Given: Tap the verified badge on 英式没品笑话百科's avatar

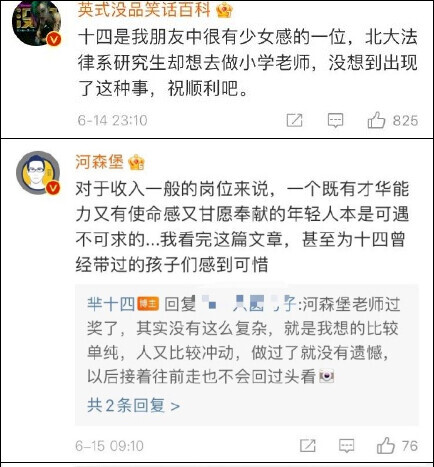Looking at the screenshot, I should click(x=54, y=40).
